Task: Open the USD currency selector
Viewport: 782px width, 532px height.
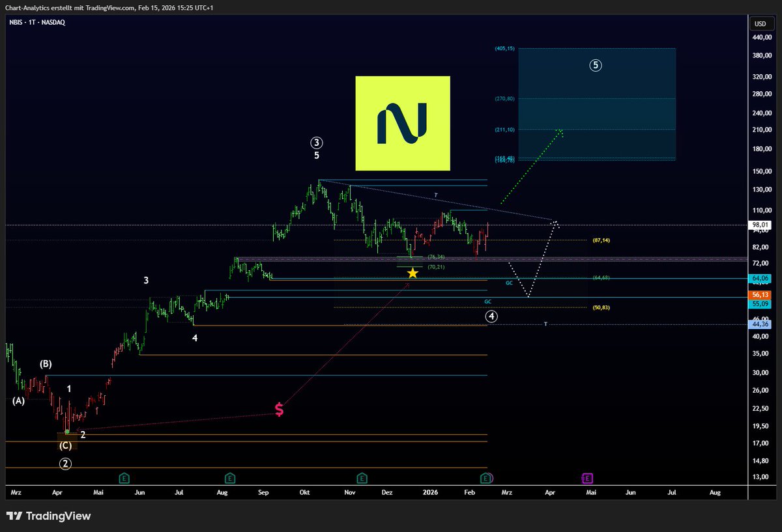Action: pyautogui.click(x=760, y=23)
